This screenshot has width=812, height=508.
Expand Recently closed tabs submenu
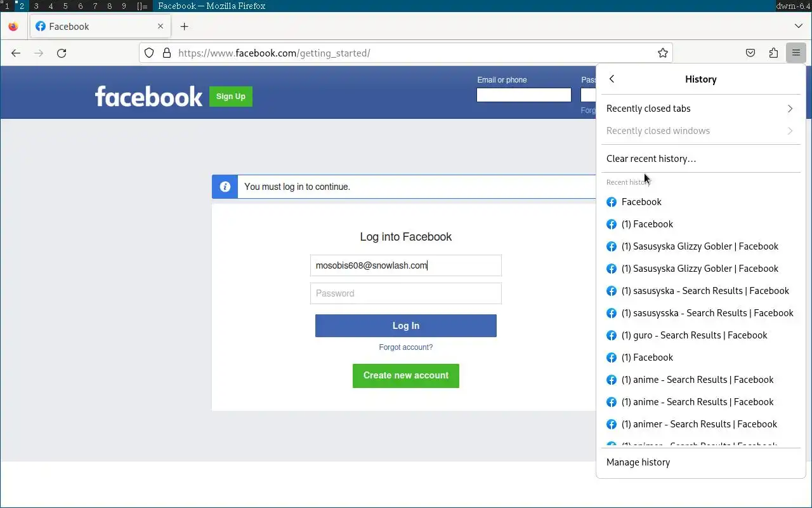700,109
